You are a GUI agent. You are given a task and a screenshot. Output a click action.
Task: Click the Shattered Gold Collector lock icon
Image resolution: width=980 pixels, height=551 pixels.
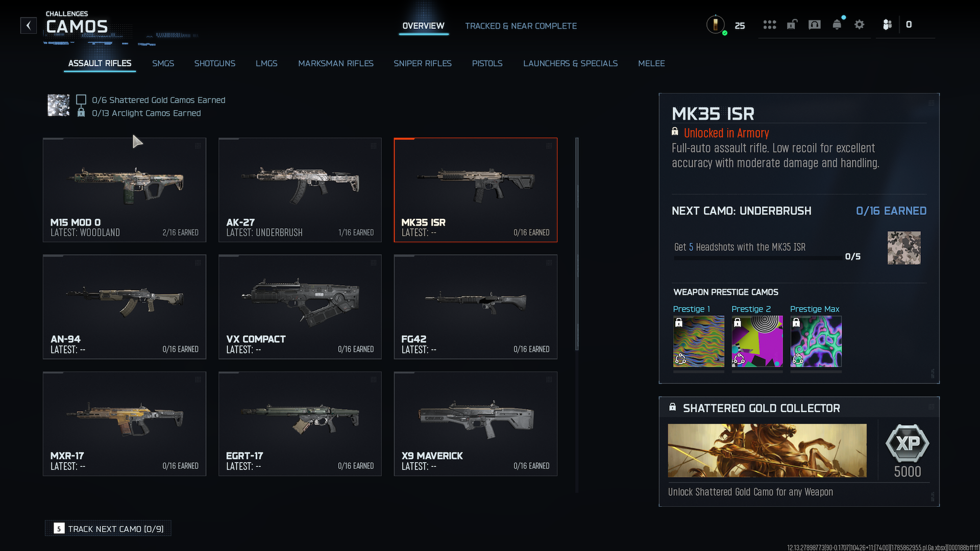(673, 407)
